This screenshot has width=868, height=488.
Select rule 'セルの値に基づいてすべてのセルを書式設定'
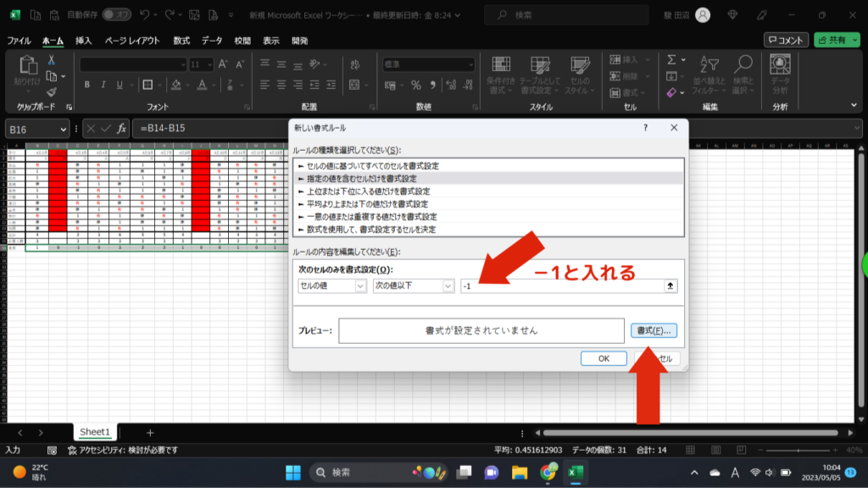(488, 166)
